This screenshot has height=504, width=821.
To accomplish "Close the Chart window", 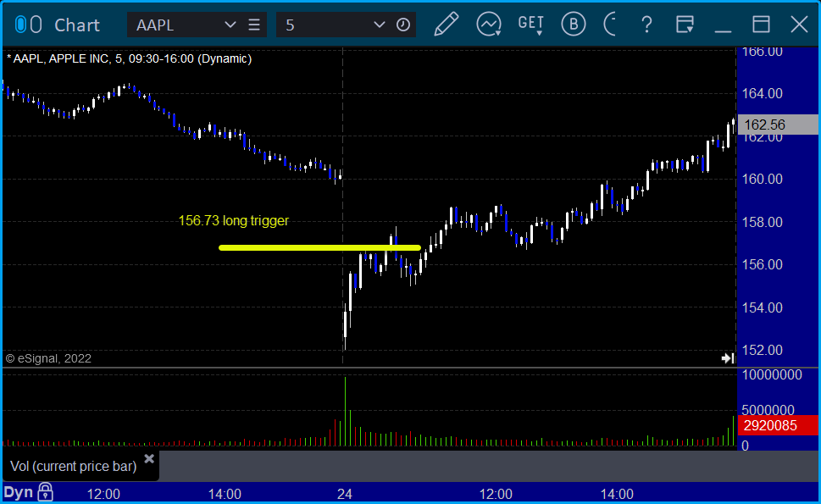I will [x=799, y=25].
